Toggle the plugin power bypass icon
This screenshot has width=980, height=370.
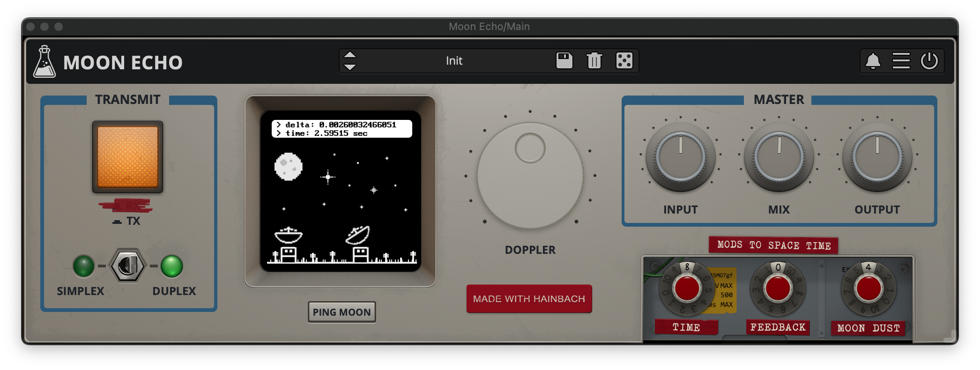click(x=929, y=61)
